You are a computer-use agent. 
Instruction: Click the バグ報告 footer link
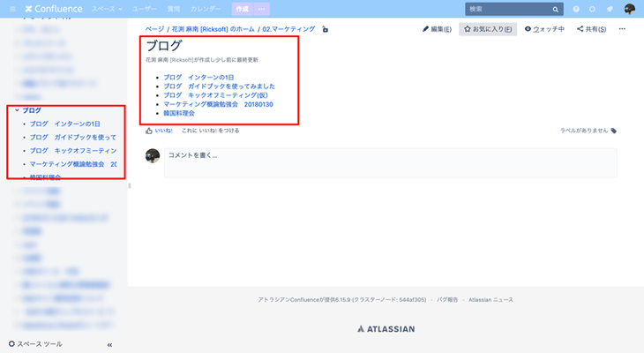pyautogui.click(x=447, y=300)
